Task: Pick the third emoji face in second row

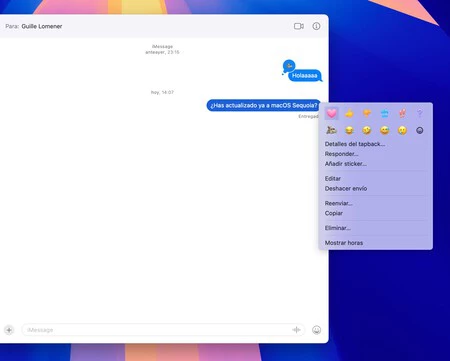Action: click(x=367, y=130)
